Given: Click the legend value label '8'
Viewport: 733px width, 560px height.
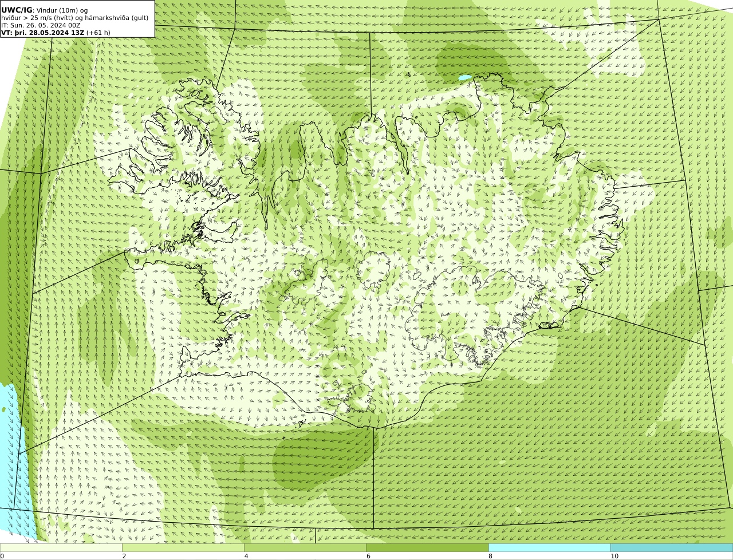Looking at the screenshot, I should click(490, 556).
